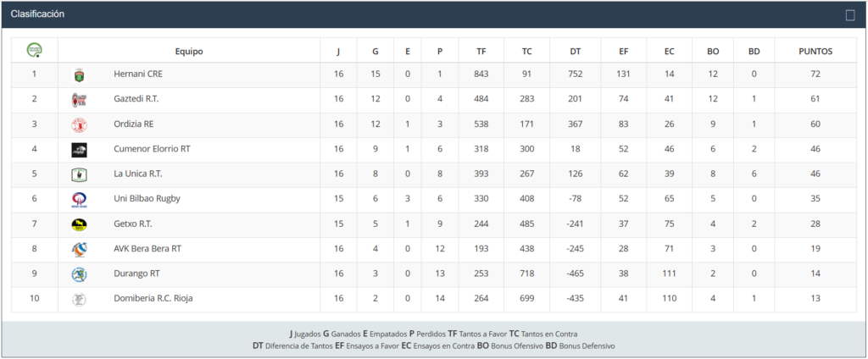This screenshot has height=359, width=868.
Task: Click the Uni Bilbao Rugby logo
Action: (79, 200)
